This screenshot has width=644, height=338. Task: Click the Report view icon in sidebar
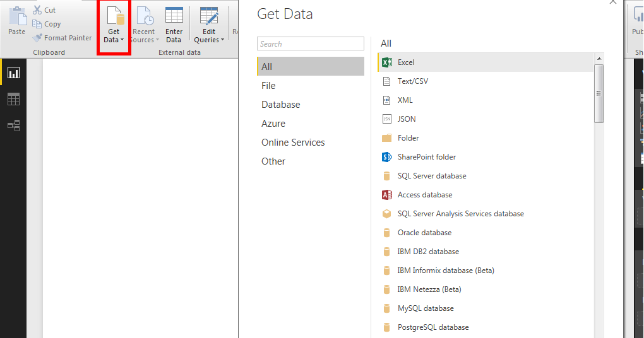[x=13, y=73]
